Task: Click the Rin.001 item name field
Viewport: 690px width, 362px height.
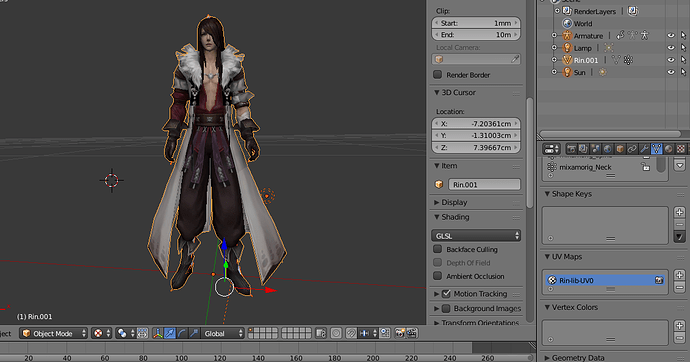Action: click(484, 184)
